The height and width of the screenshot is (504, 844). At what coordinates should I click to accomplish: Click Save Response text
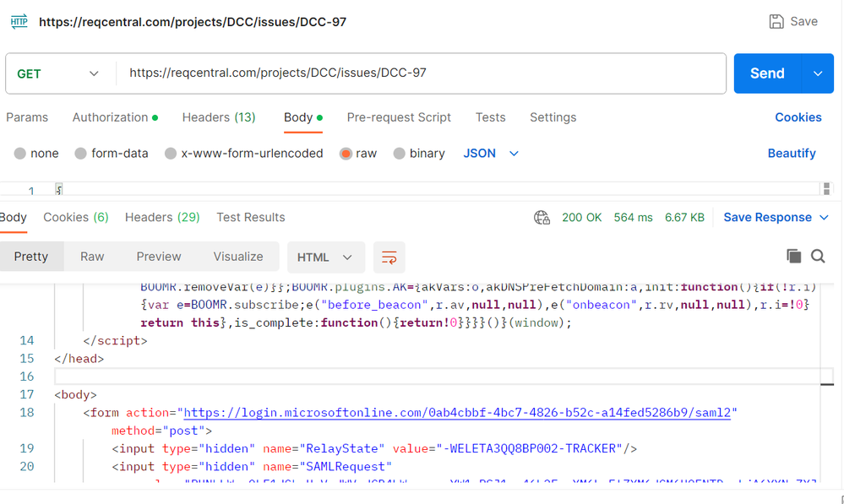point(767,217)
